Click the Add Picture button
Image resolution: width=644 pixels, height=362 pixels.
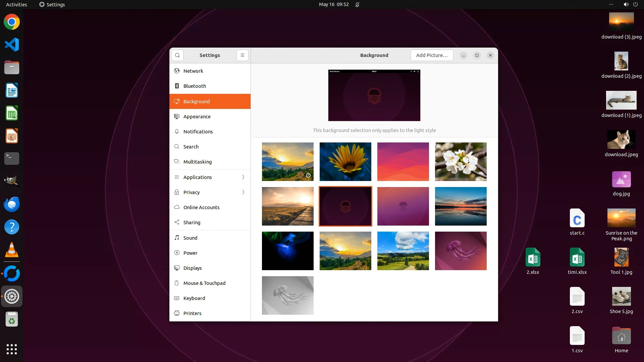(x=432, y=55)
